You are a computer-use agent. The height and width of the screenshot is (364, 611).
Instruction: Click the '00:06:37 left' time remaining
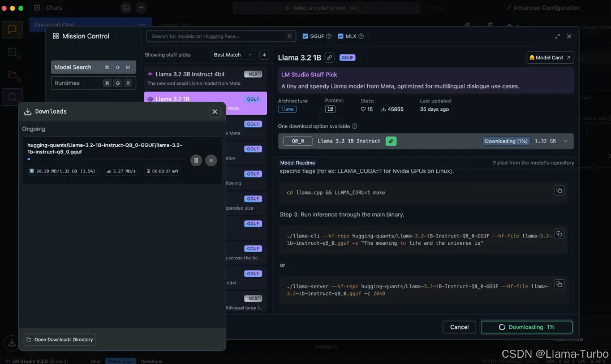click(162, 171)
